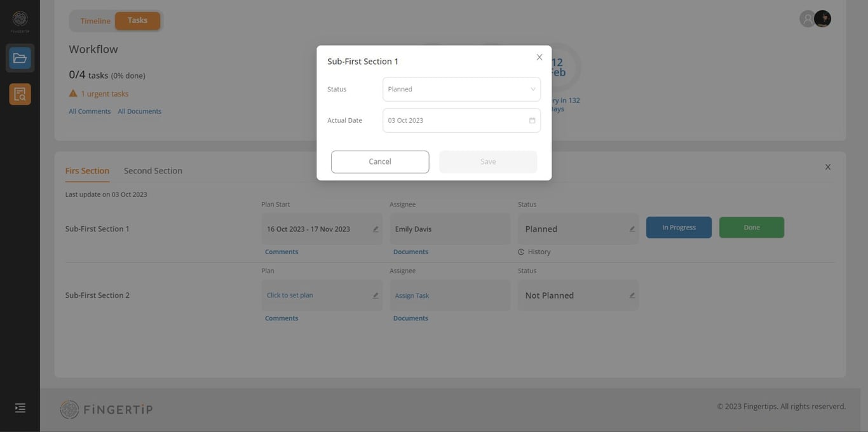Click the 1 urgent tasks link

click(104, 93)
